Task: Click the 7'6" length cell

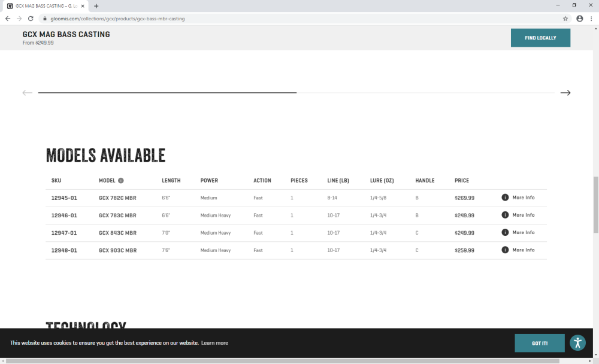Action: (166, 251)
